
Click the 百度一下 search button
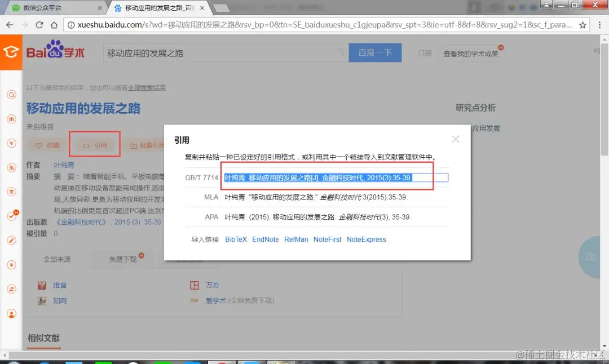375,52
